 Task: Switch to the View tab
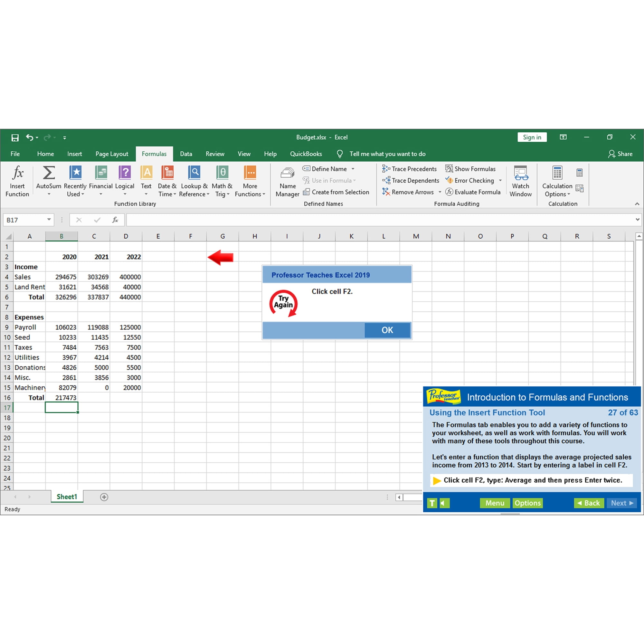tap(244, 154)
